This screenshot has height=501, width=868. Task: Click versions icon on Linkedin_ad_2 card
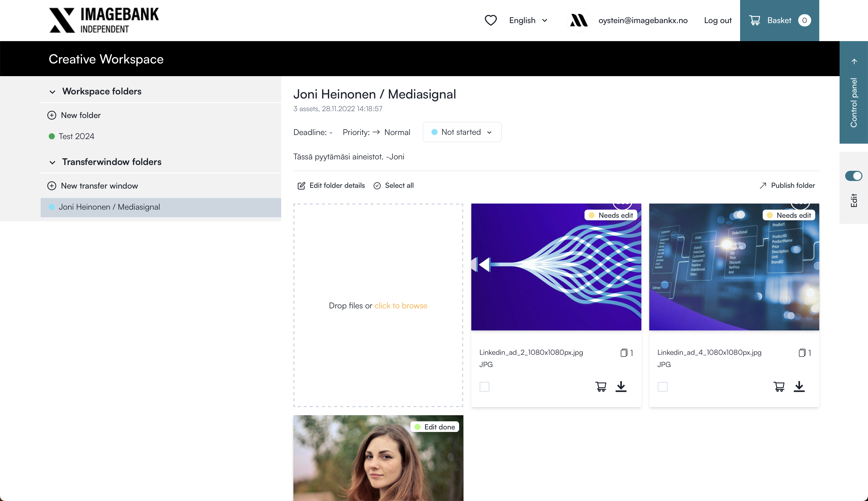click(x=624, y=353)
